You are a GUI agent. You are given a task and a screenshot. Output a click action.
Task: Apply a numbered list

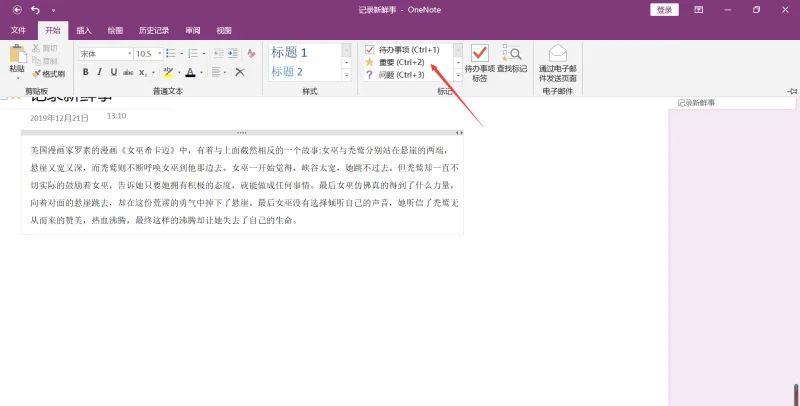pyautogui.click(x=193, y=54)
